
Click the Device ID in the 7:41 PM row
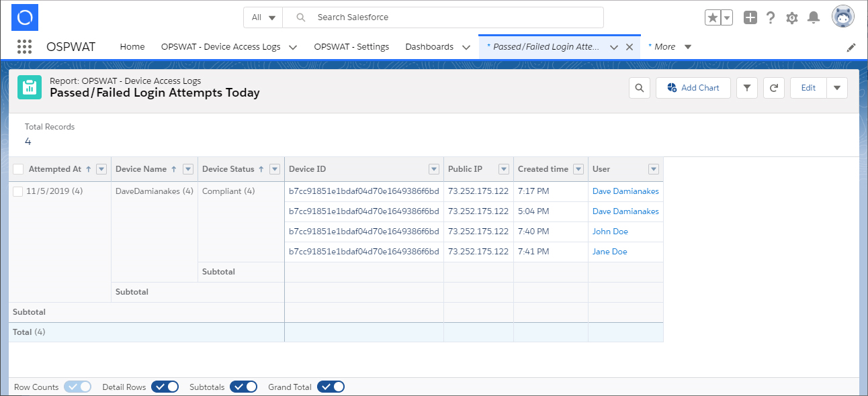click(x=364, y=252)
